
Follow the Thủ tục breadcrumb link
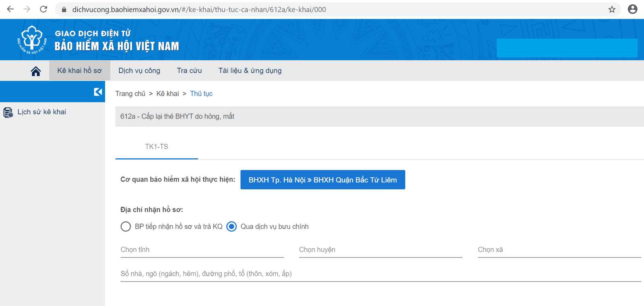coord(201,94)
